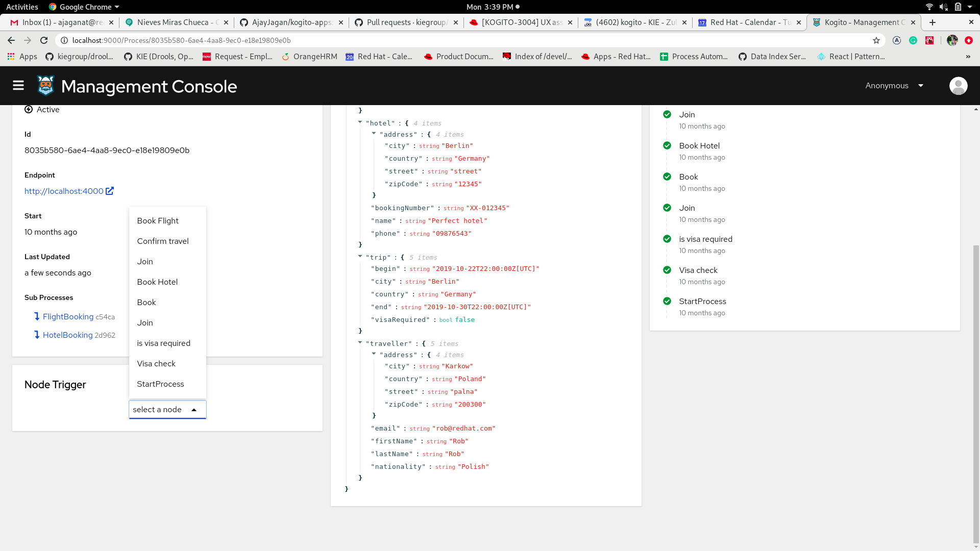
Task: Open the HotelBooking subprocess link
Action: click(x=67, y=335)
